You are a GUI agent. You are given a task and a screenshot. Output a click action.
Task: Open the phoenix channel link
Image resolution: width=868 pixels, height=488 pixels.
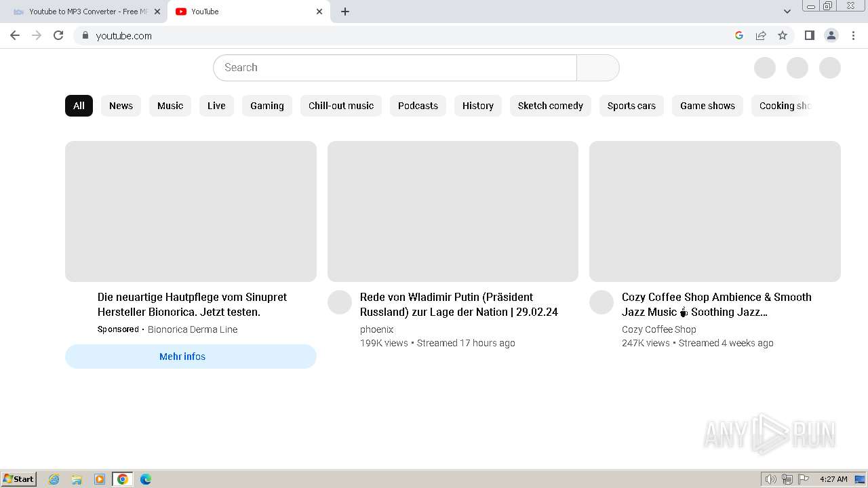tap(377, 329)
